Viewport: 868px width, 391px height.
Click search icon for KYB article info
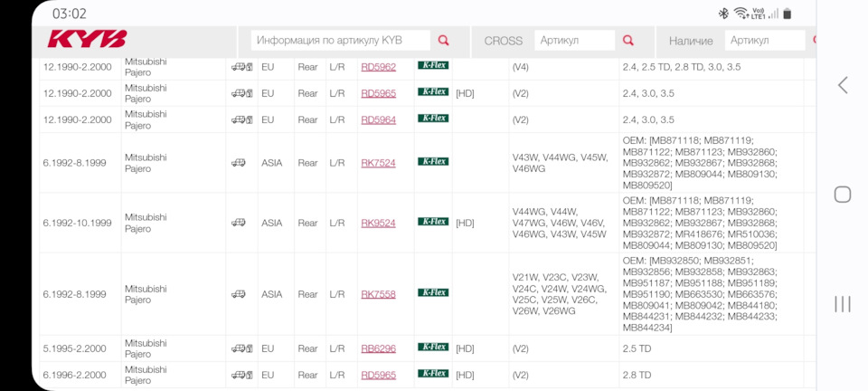tap(443, 41)
